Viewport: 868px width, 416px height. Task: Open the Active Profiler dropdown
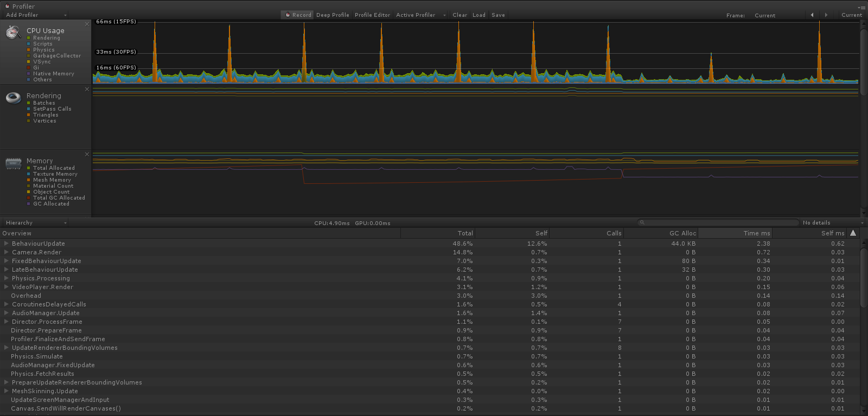click(x=420, y=15)
